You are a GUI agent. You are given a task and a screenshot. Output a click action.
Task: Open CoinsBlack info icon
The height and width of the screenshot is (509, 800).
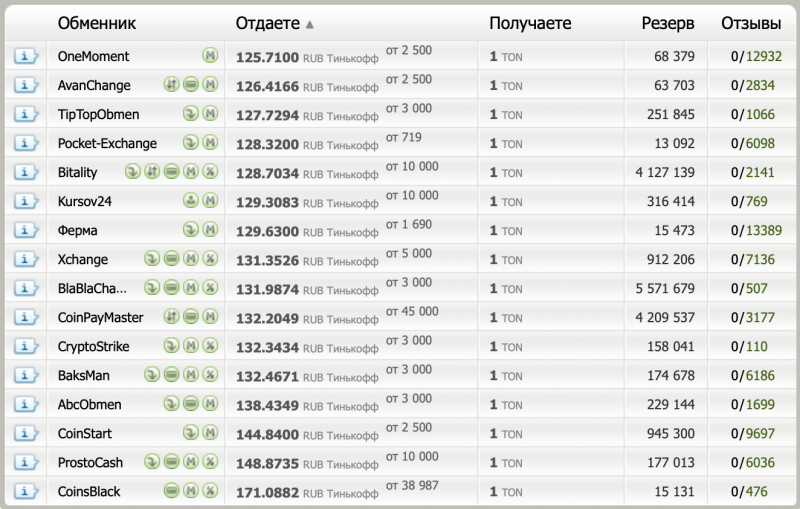(x=26, y=492)
